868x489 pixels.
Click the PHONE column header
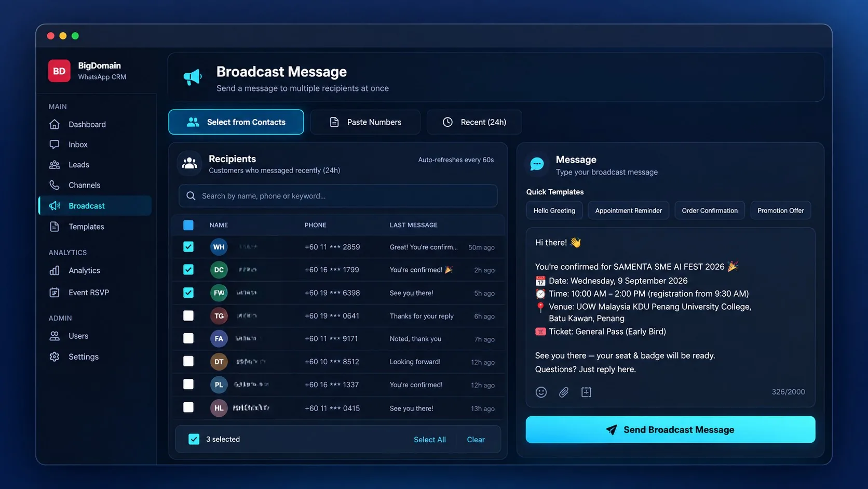[x=316, y=225]
